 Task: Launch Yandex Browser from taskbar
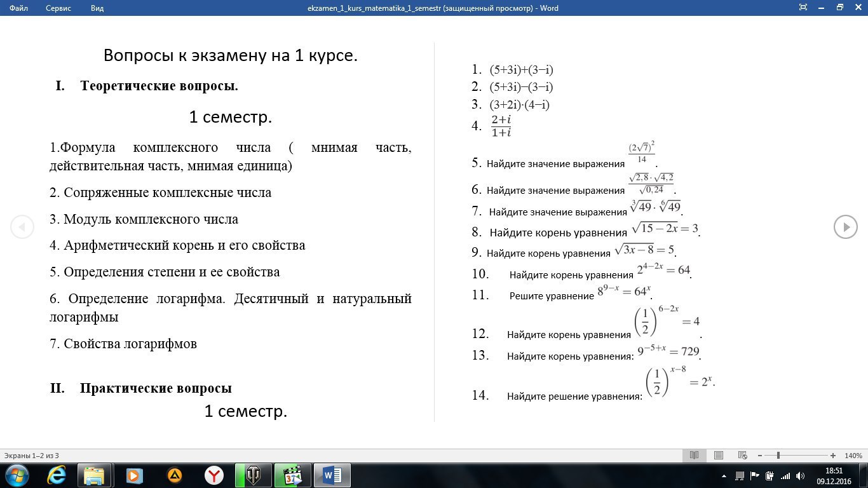coord(214,475)
